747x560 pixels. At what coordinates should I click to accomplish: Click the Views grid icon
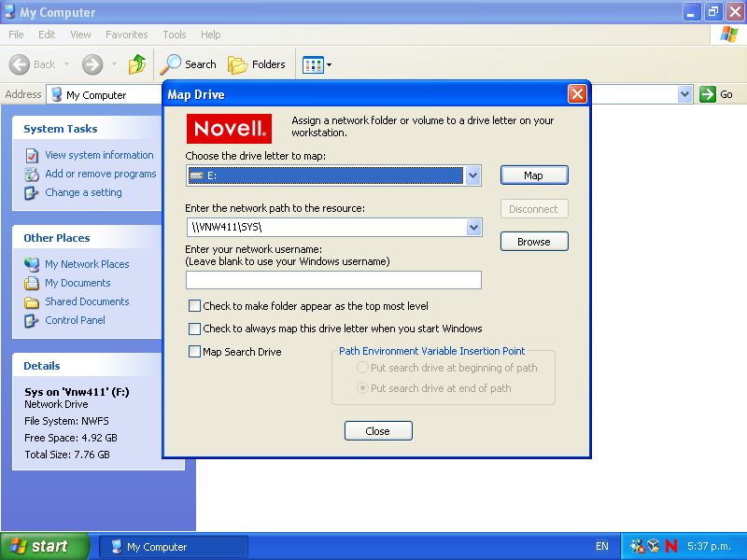[313, 64]
